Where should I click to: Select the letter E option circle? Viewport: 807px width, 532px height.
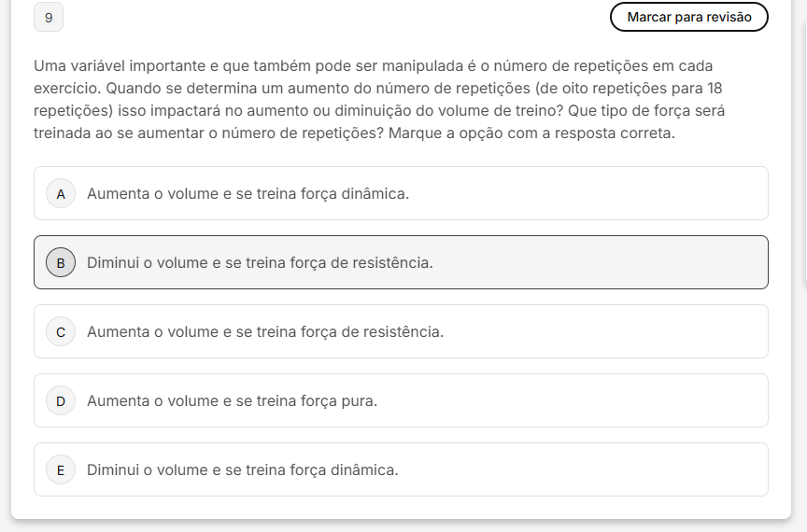point(61,469)
